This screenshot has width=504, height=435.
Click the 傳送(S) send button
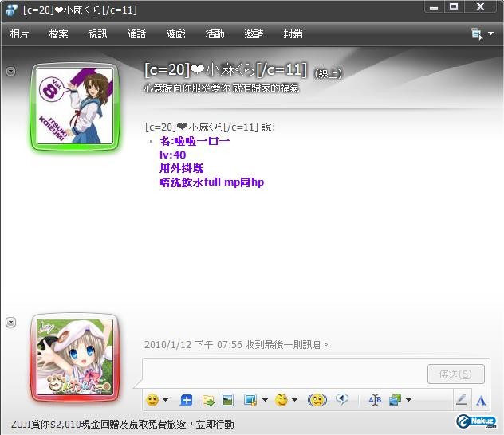456,374
